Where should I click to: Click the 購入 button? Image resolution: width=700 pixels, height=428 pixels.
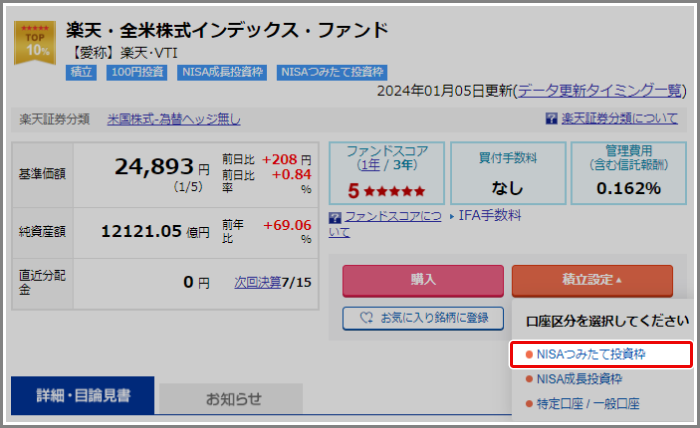tap(423, 280)
